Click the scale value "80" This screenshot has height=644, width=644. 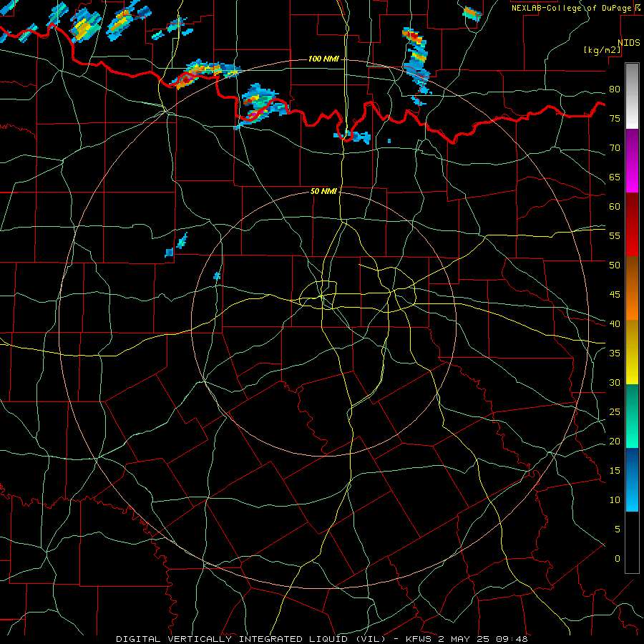point(615,89)
